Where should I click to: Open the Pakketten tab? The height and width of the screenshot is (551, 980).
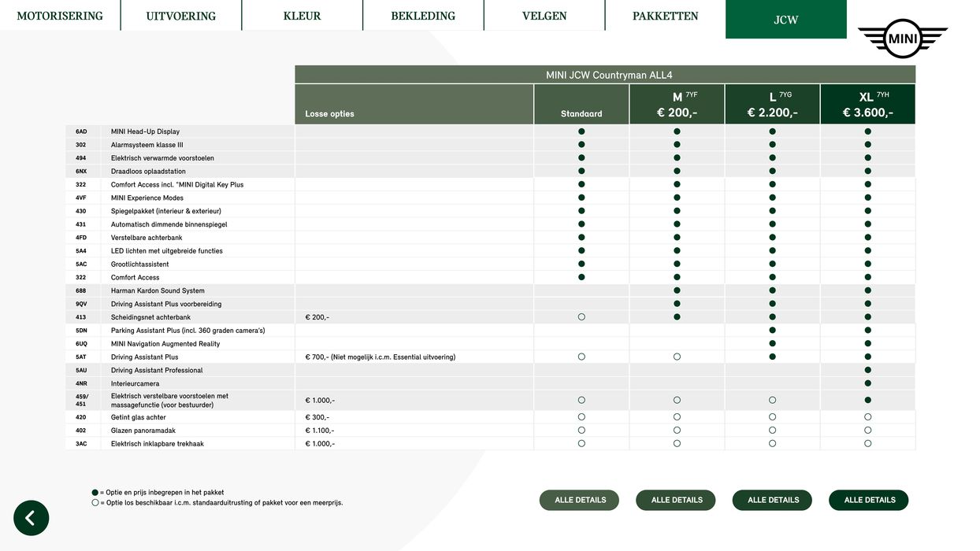(x=665, y=16)
